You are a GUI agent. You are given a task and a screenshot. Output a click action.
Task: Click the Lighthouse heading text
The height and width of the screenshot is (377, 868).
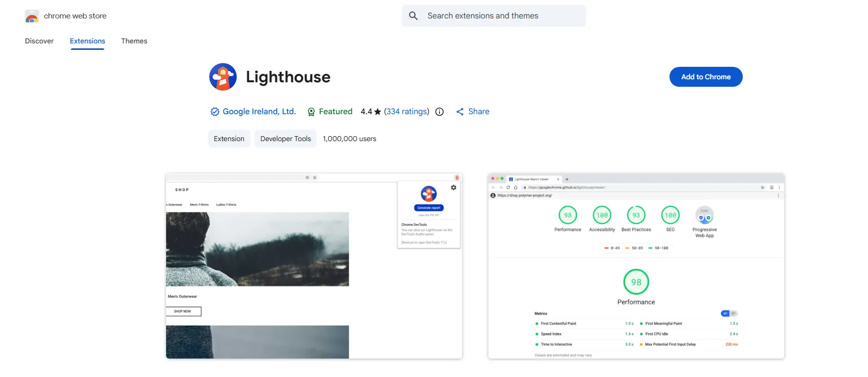(x=288, y=77)
